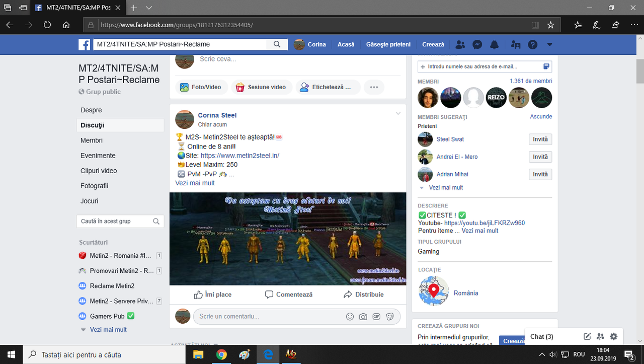Click the search magnifier button in Facebook bar
This screenshot has width=644, height=364.
(x=277, y=44)
